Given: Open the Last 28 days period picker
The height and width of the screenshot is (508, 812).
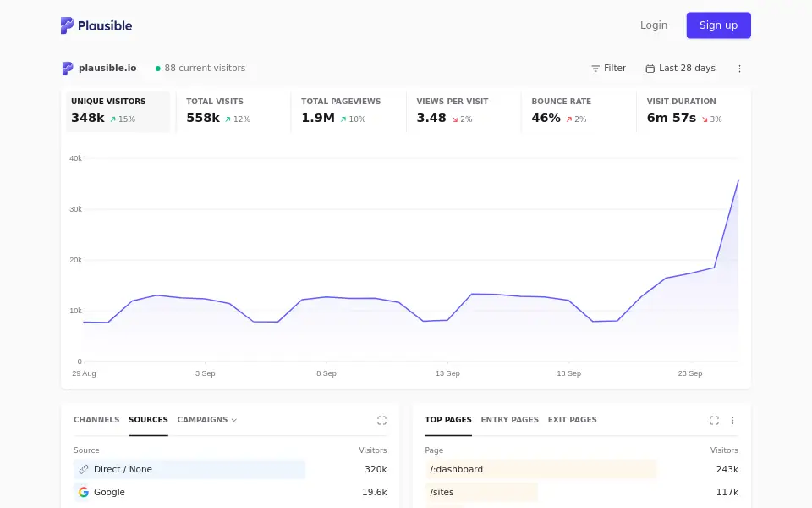Looking at the screenshot, I should point(680,69).
